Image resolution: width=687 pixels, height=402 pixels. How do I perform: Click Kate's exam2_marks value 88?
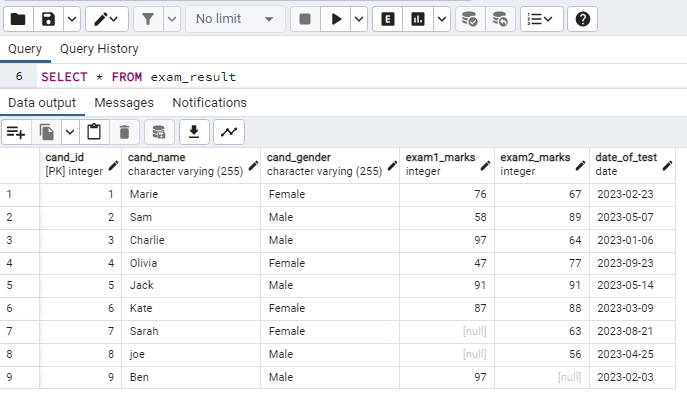(x=542, y=309)
